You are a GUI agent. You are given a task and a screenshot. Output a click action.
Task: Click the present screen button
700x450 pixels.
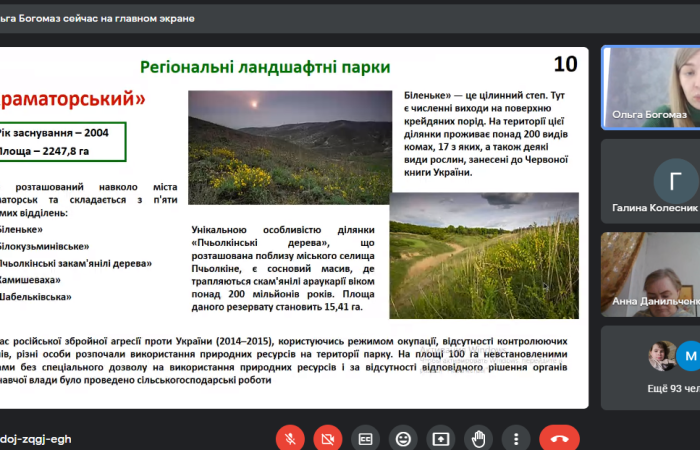[x=440, y=438]
